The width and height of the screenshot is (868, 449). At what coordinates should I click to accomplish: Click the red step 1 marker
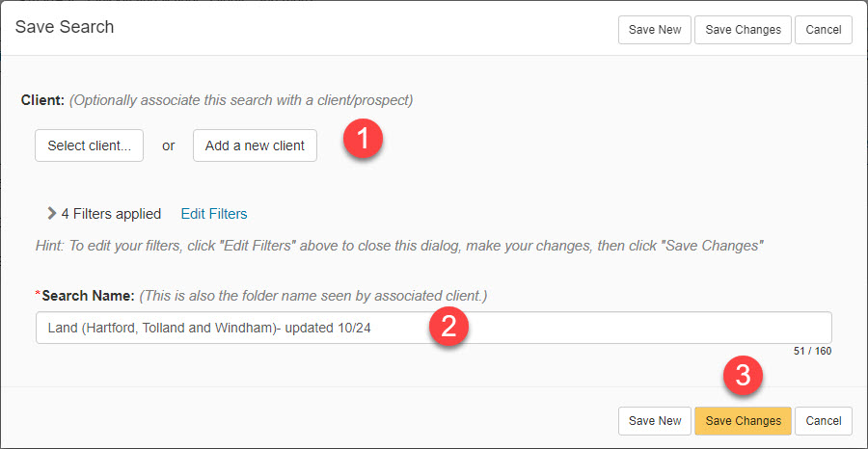point(363,140)
